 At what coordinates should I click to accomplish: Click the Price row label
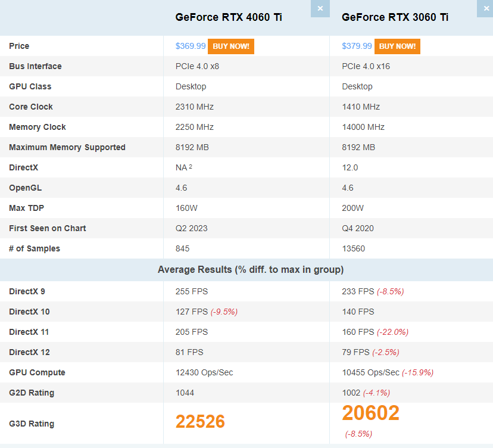19,46
